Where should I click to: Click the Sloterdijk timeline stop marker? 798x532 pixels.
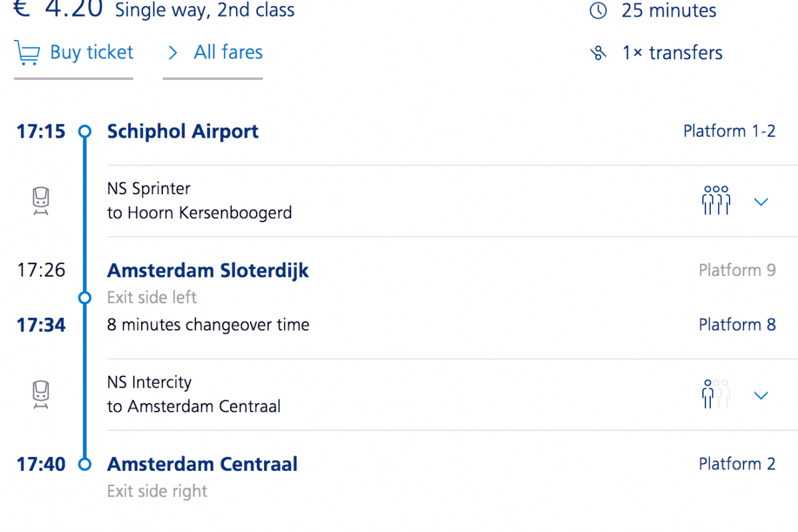(84, 298)
